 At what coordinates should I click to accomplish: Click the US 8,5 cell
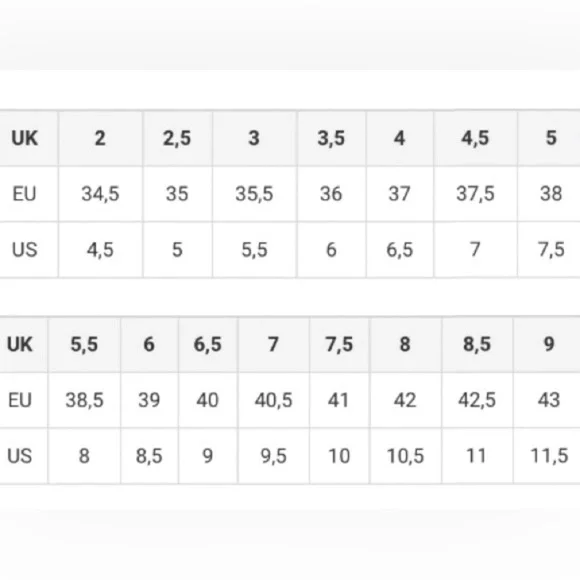149,456
